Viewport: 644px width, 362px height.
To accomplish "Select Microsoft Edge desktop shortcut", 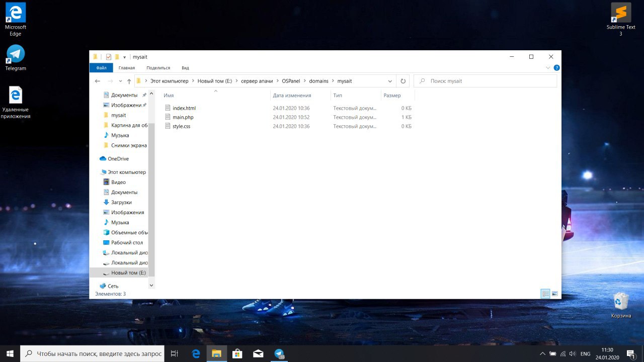I will point(16,19).
